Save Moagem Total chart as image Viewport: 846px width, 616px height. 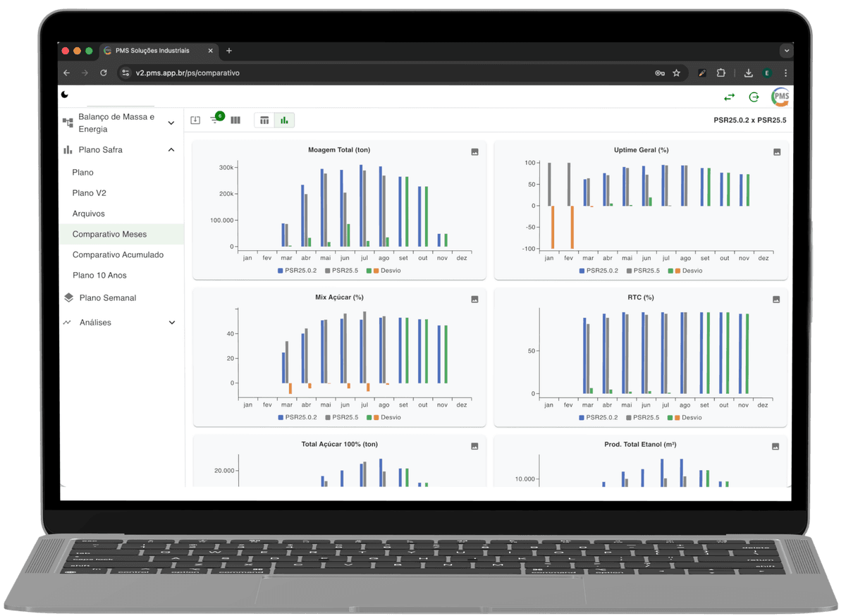[x=475, y=152]
